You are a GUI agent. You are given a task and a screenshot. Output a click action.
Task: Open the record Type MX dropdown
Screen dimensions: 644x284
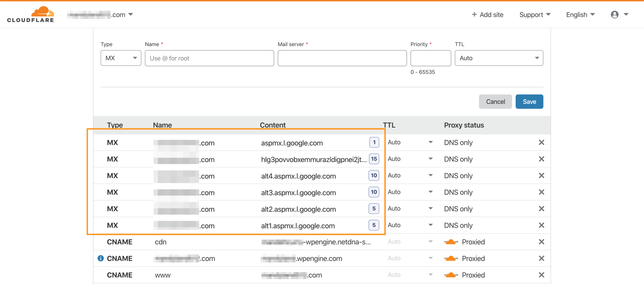click(x=121, y=58)
